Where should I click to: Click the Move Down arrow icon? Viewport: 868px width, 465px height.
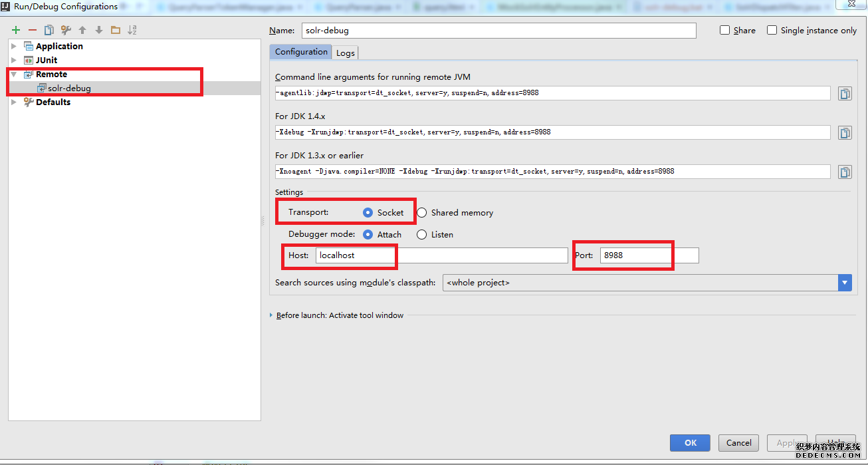[99, 30]
